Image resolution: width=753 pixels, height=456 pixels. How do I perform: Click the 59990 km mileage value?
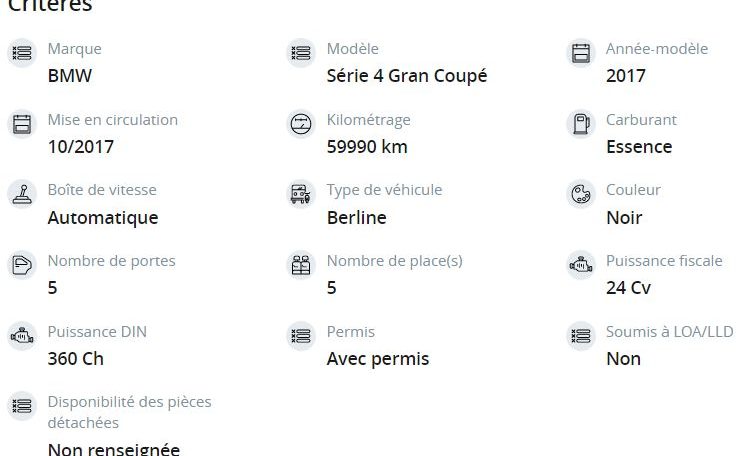point(367,147)
